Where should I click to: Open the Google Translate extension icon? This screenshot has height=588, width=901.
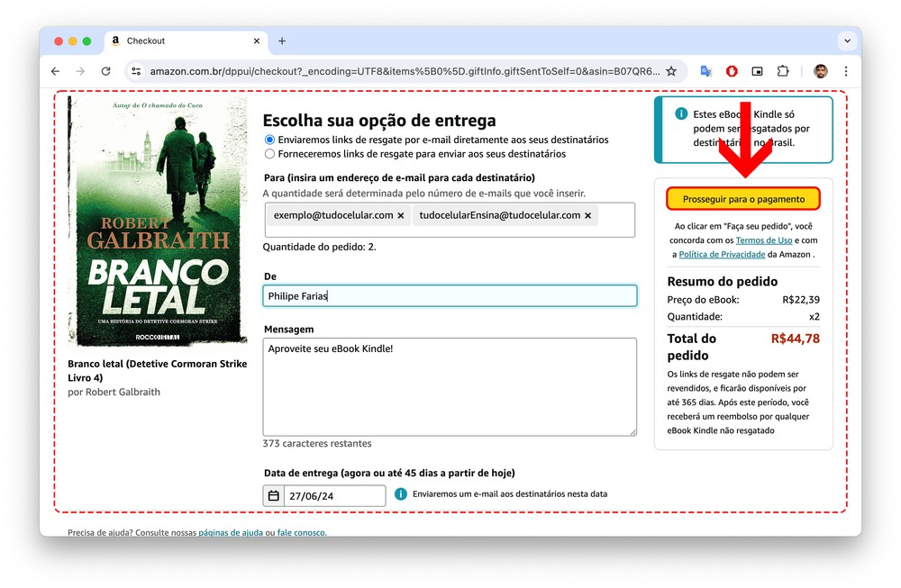(706, 71)
